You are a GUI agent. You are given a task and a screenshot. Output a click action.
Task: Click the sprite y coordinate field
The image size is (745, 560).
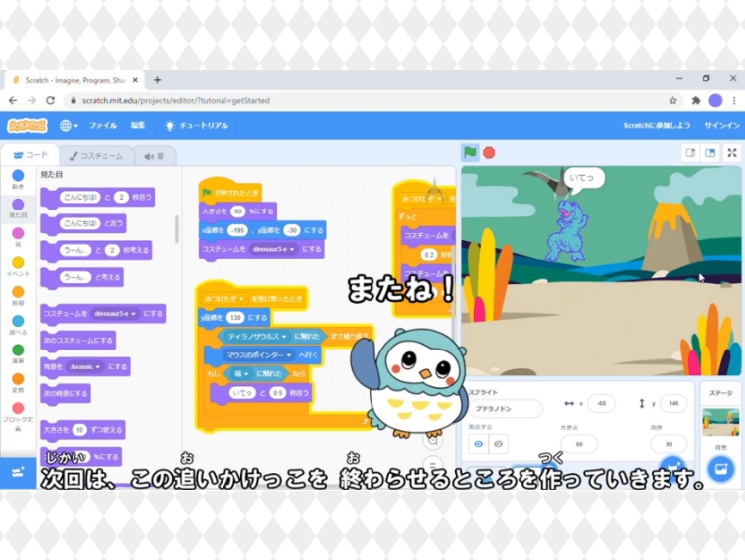point(673,404)
